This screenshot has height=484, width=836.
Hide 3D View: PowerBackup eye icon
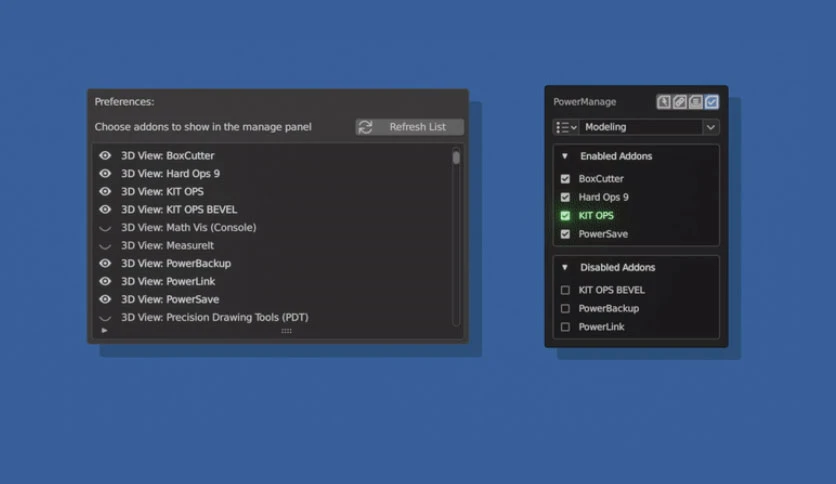point(105,263)
